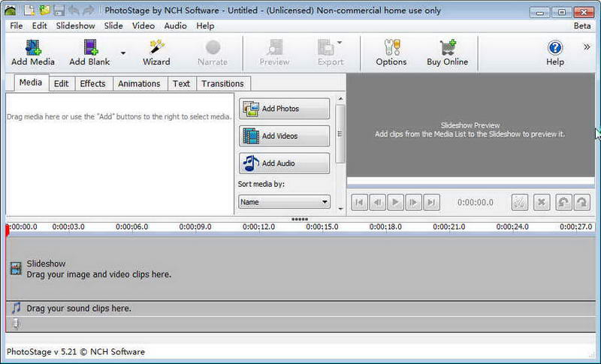Click the new project icon in title bar

point(29,11)
